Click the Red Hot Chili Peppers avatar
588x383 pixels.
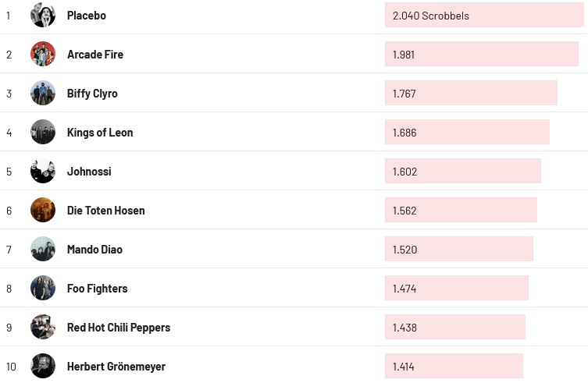pos(43,327)
